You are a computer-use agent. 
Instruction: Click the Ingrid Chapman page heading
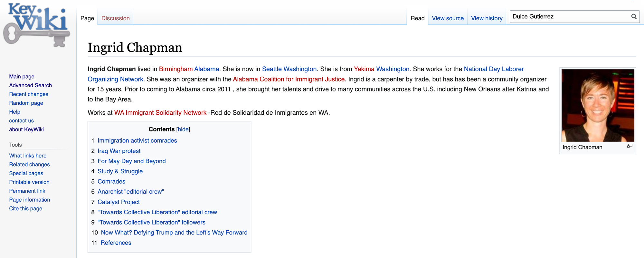(x=135, y=48)
